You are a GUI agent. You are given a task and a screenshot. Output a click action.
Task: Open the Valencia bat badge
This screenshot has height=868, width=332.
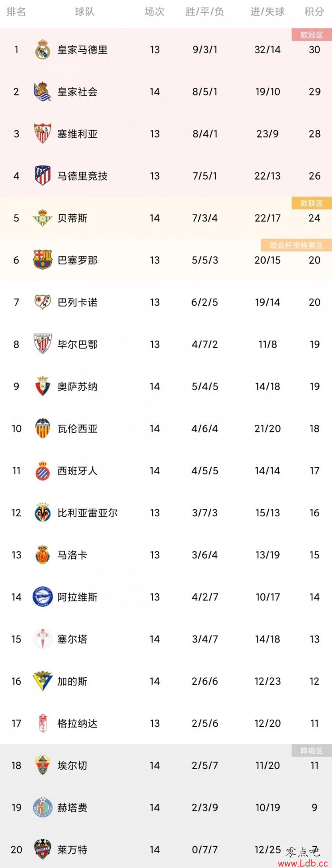tap(43, 428)
